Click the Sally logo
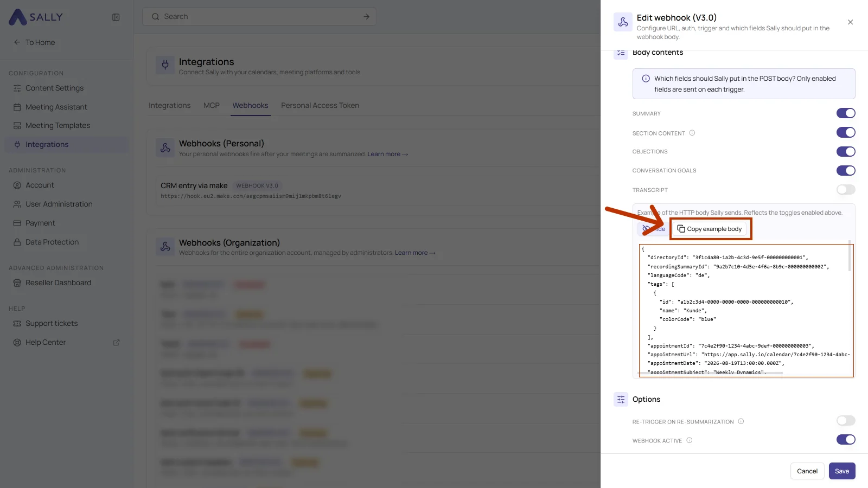 [x=36, y=17]
